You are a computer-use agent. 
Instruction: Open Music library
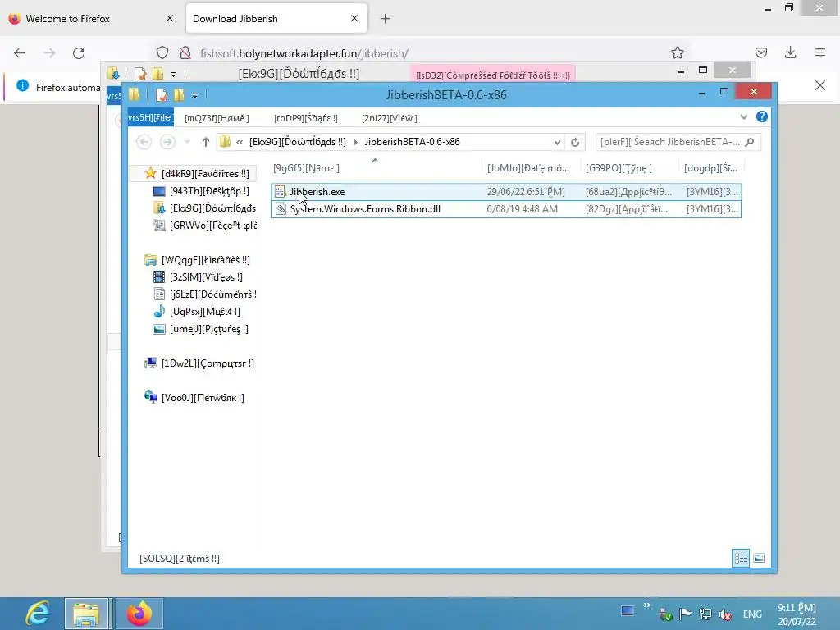point(197,311)
